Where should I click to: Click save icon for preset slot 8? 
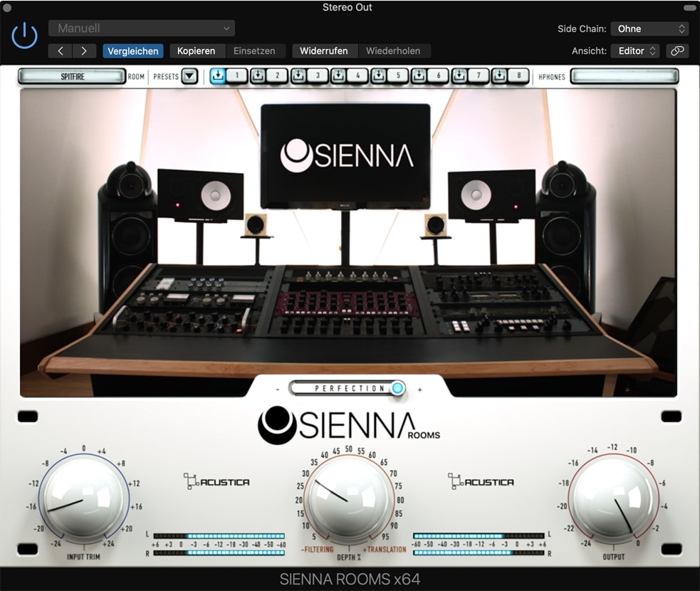(x=500, y=76)
